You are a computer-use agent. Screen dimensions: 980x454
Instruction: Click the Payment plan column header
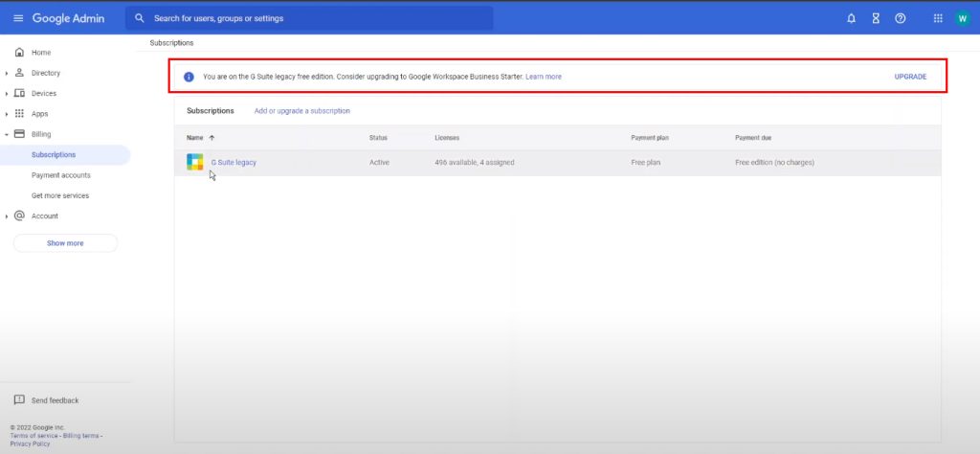coord(650,138)
